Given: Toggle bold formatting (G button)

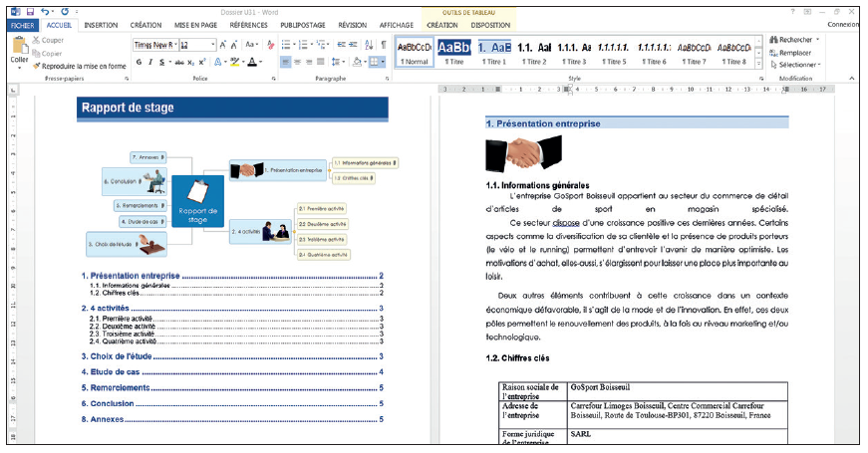Looking at the screenshot, I should [140, 62].
